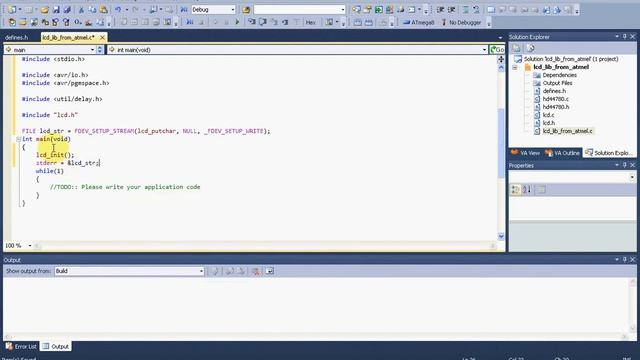
Task: Click the active files list dropdown arrow
Action: [x=500, y=38]
